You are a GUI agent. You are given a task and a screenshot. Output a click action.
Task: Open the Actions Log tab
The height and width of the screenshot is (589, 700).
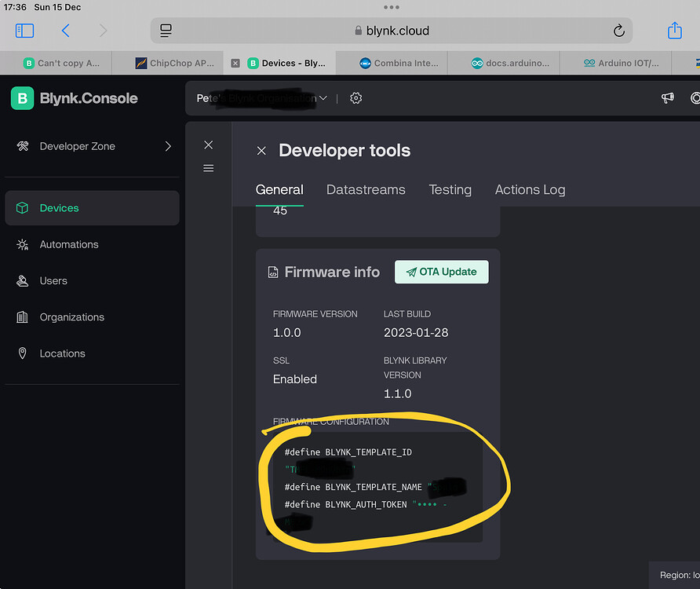click(x=530, y=190)
